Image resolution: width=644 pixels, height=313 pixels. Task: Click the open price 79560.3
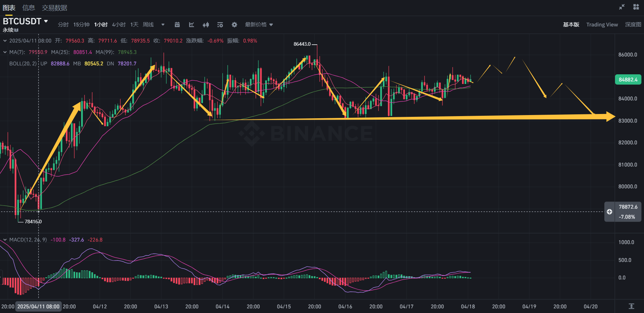[x=75, y=41]
